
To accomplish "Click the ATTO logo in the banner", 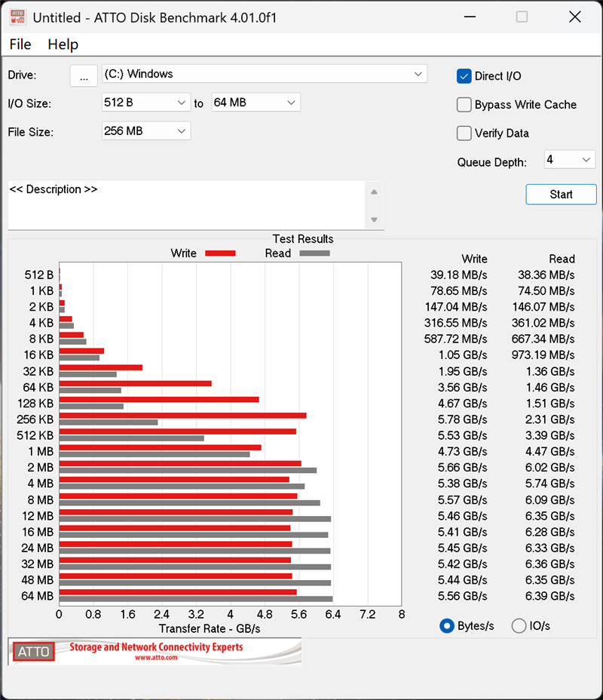I will [x=33, y=652].
